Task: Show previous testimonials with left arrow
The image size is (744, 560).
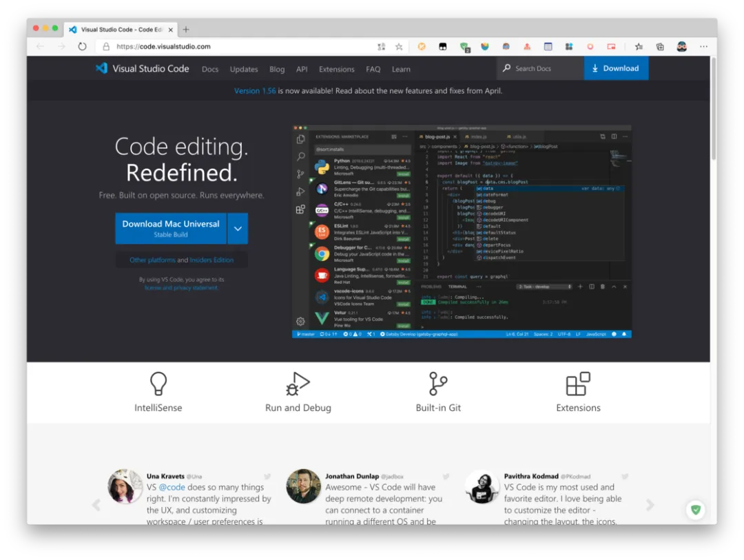Action: [96, 505]
